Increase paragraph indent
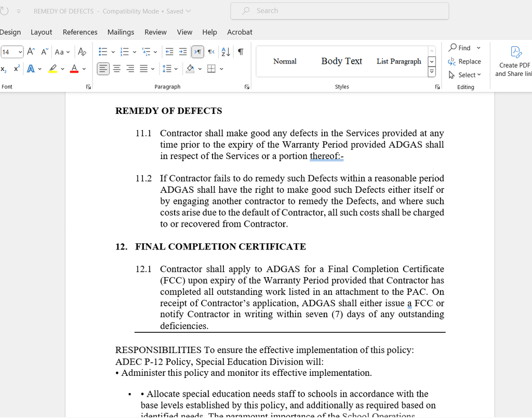Screen dimensions: 532x418 pos(183,51)
